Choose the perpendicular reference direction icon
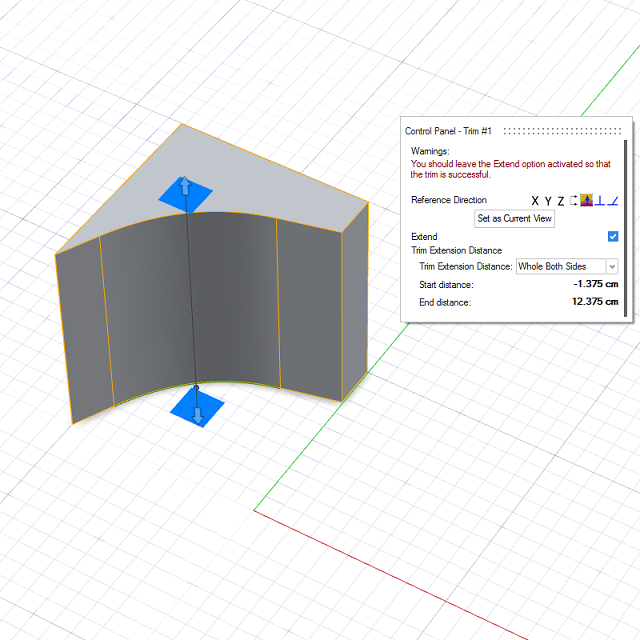Screen dimensions: 640x640 click(600, 200)
